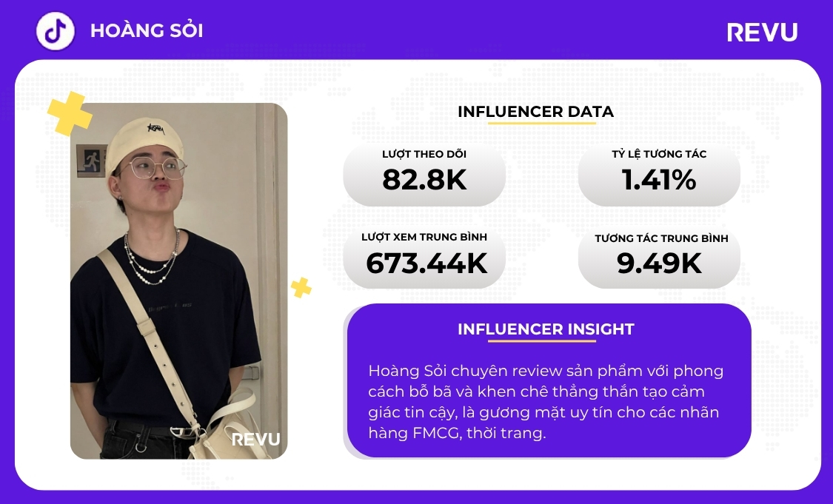This screenshot has width=833, height=504.
Task: Click the REVU watermark on the photo
Action: tap(255, 440)
